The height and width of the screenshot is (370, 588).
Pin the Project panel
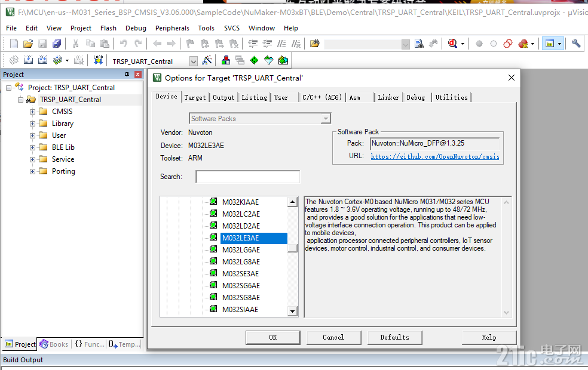[127, 75]
